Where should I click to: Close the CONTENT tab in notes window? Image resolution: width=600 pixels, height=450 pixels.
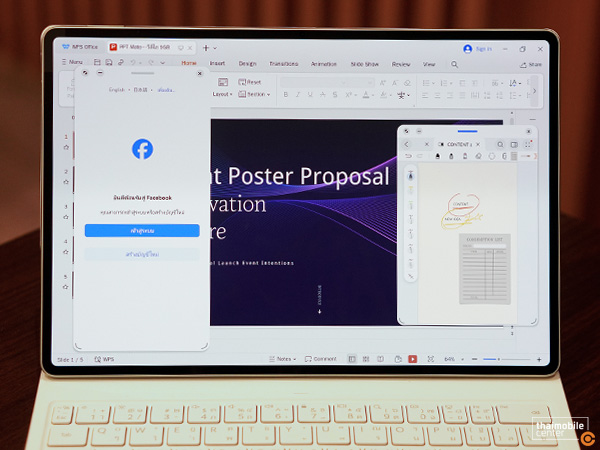coord(478,144)
